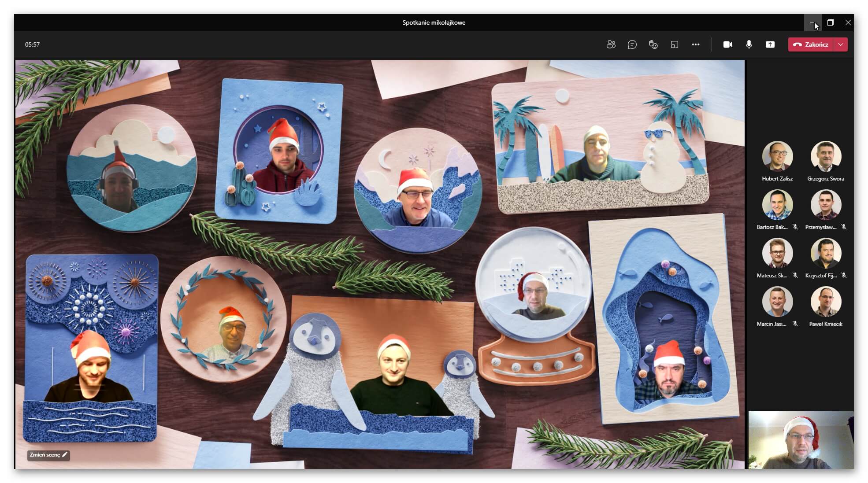Screen dimensions: 868x483
Task: Click the self-view video preview
Action: point(801,440)
